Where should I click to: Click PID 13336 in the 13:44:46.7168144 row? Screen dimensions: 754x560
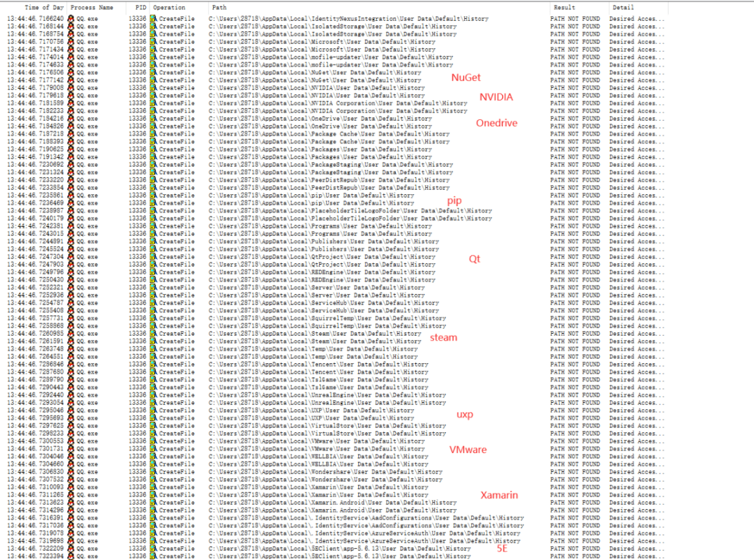pos(138,27)
